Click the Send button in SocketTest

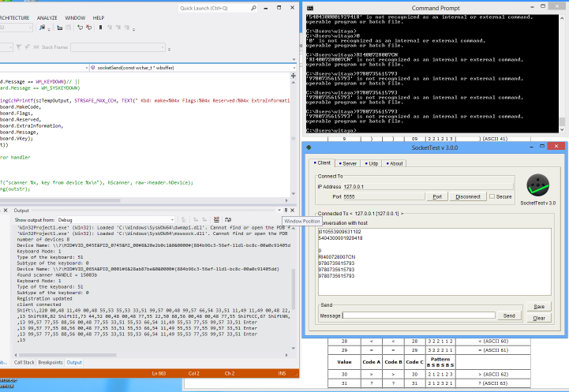point(509,315)
